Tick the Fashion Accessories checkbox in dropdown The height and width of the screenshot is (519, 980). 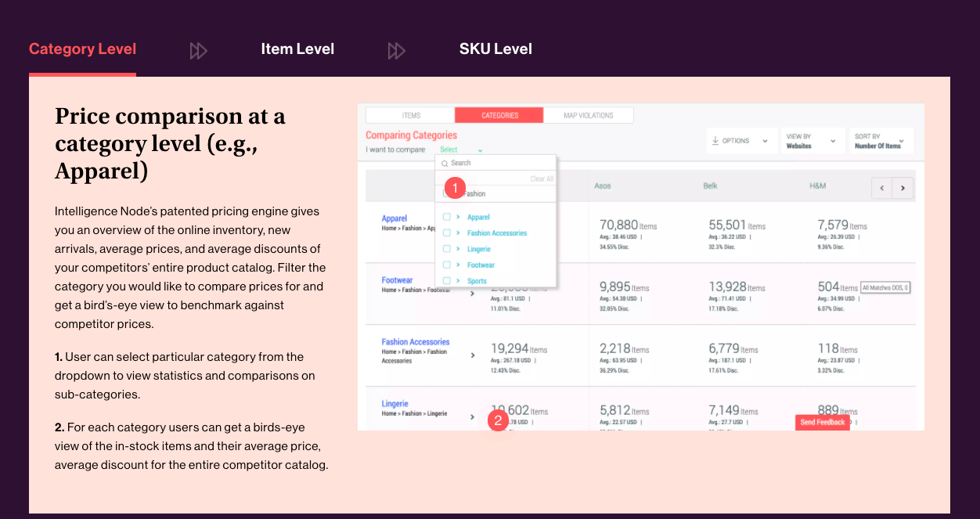pos(446,232)
